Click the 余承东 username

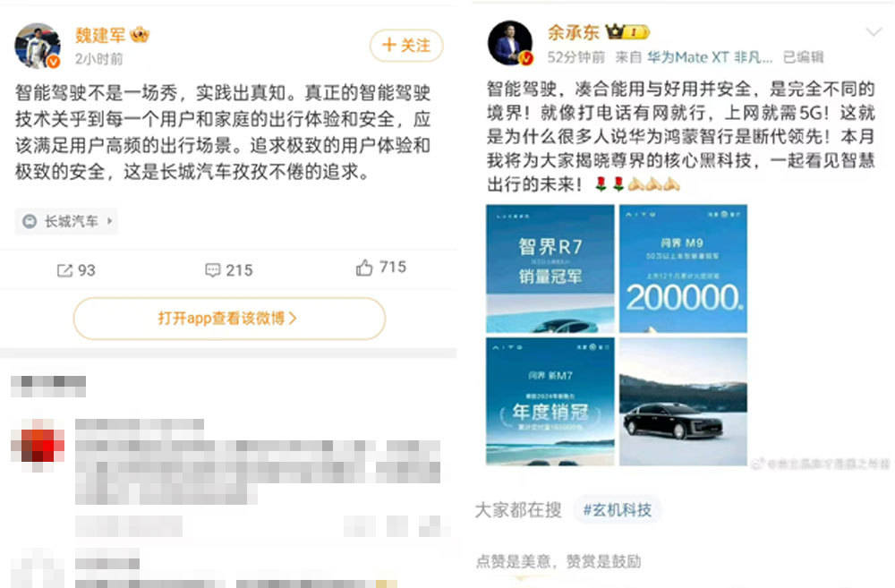click(573, 32)
